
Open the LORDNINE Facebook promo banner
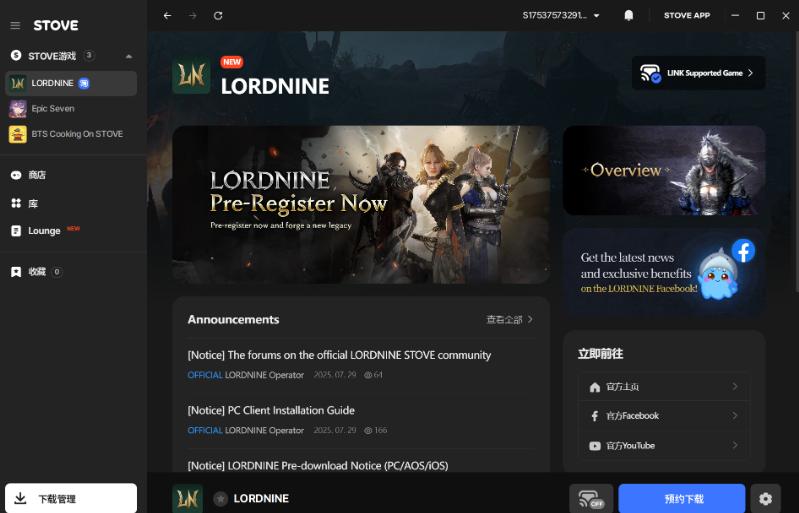664,272
